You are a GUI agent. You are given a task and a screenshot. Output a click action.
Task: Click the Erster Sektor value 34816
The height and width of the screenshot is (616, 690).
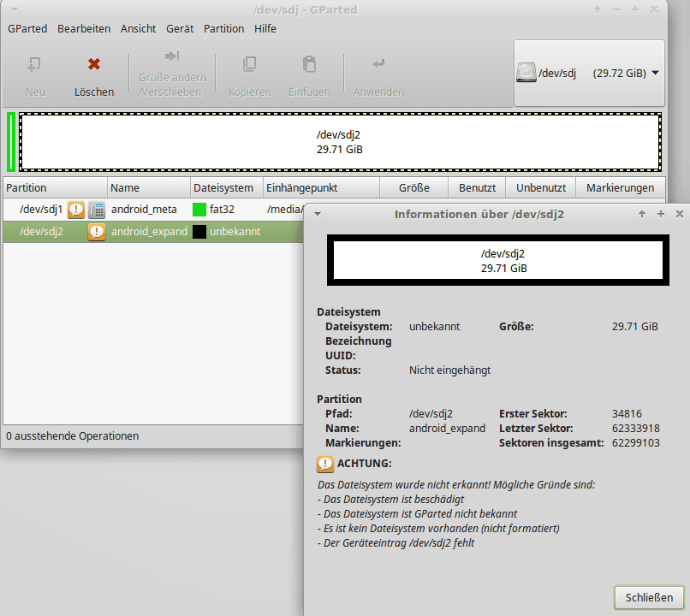(x=627, y=414)
